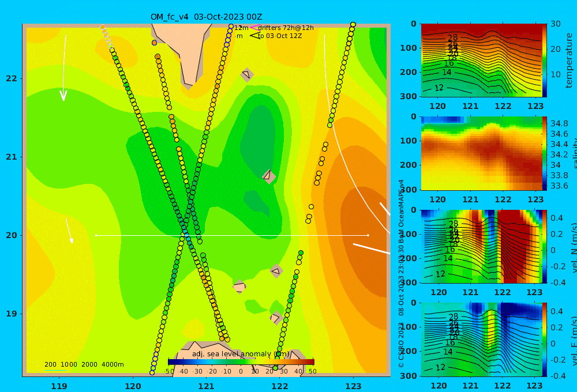Viewport: 577px width, 392px height.
Task: Click latitude label 22 on main map
Action: coord(12,78)
